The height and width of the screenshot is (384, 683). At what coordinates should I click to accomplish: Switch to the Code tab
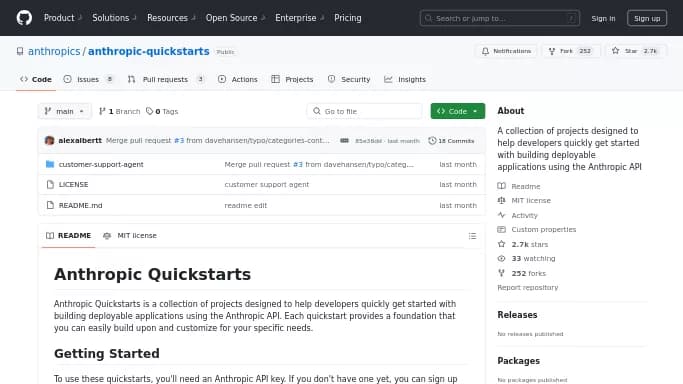tap(36, 79)
